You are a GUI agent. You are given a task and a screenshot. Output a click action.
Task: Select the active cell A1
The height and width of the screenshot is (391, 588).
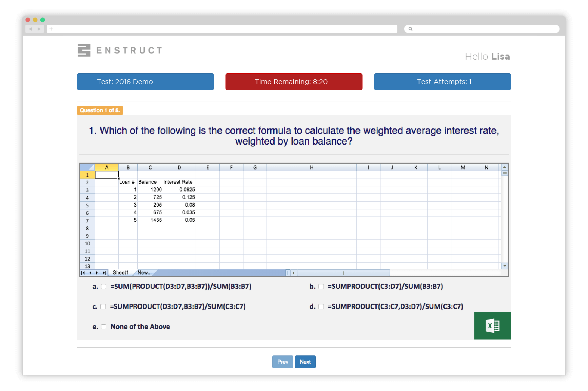[107, 175]
